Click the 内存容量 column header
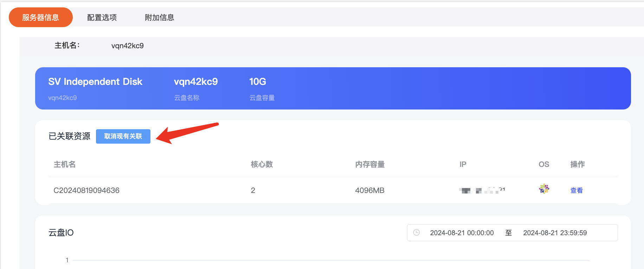This screenshot has width=644, height=269. tap(370, 164)
